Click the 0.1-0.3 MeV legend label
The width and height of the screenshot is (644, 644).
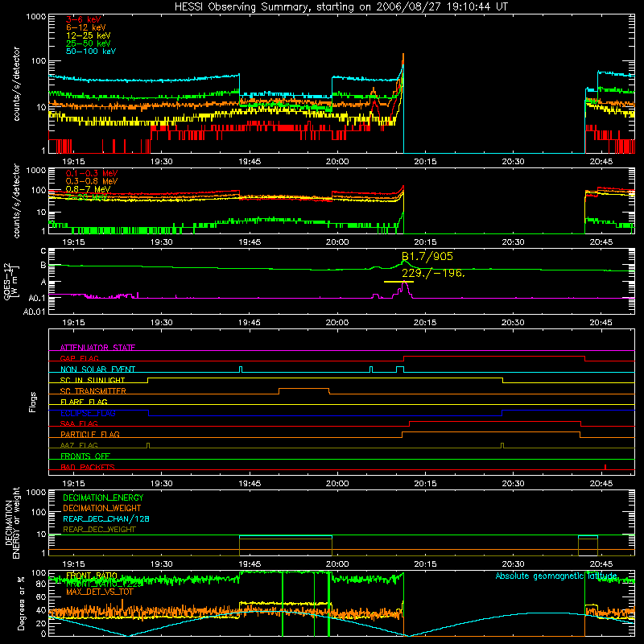[x=91, y=173]
